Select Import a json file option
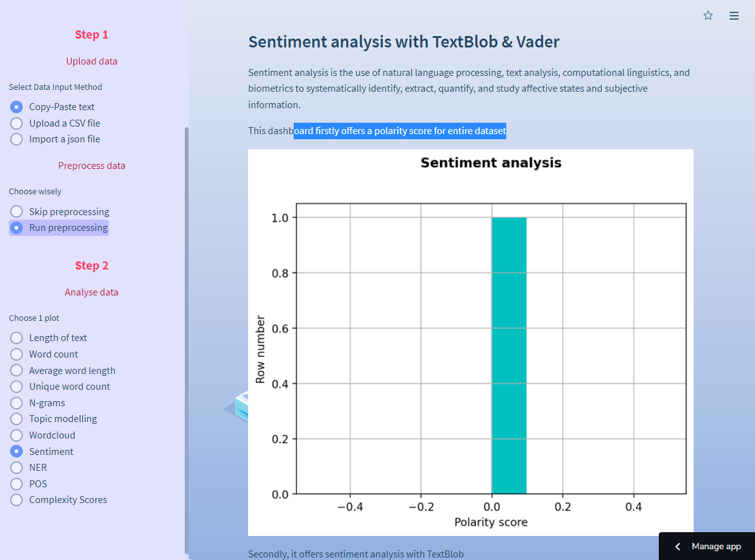 click(17, 139)
